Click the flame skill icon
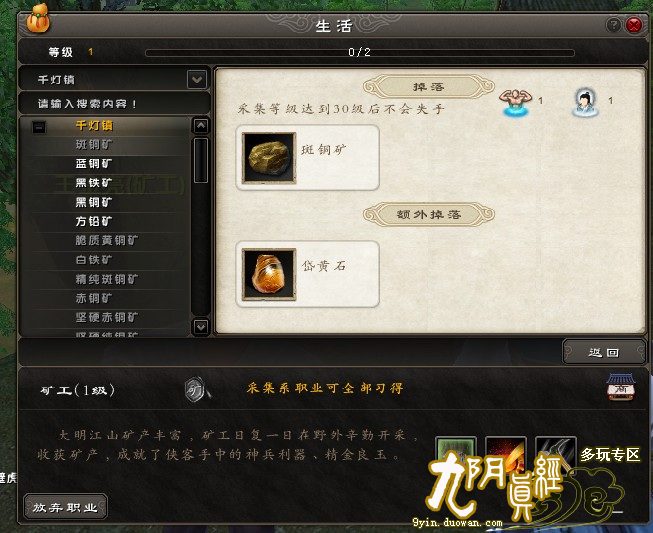This screenshot has width=653, height=533. [506, 454]
